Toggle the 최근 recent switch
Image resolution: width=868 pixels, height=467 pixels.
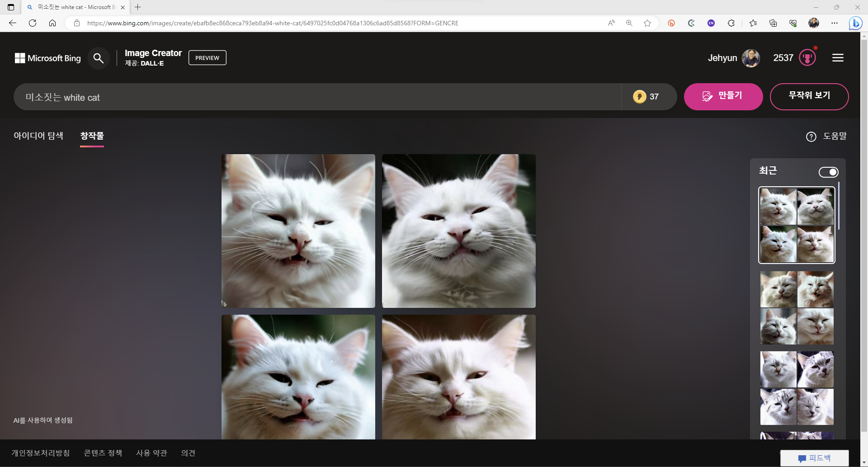(828, 172)
